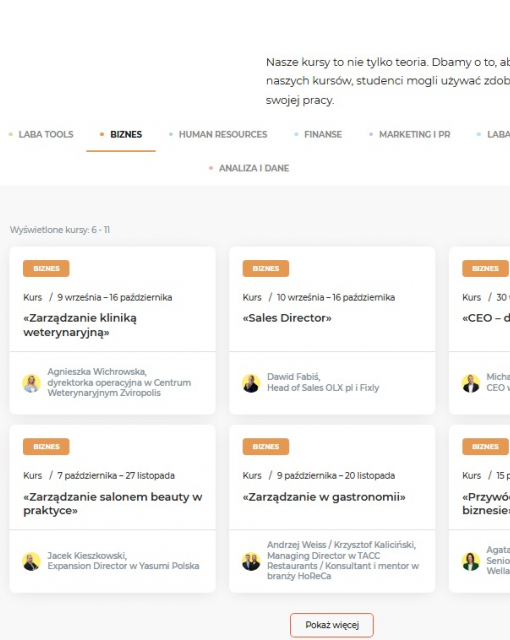510x640 pixels.
Task: Open «Zarządzanie w gastronomii» course
Action: tap(324, 497)
